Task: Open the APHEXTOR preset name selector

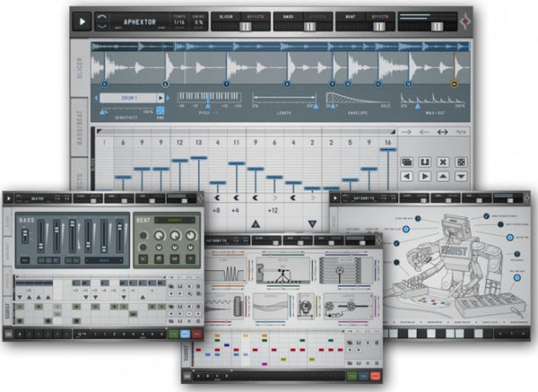Action: tap(141, 20)
